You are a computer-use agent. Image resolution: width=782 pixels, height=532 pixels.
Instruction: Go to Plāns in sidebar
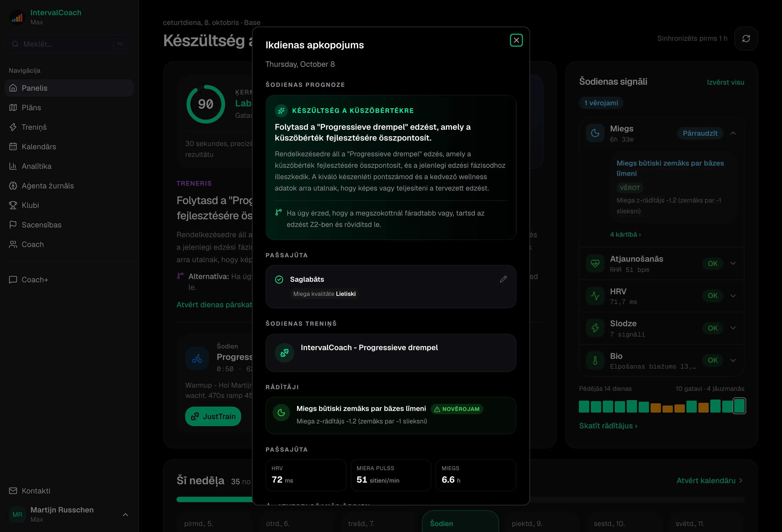pyautogui.click(x=69, y=107)
